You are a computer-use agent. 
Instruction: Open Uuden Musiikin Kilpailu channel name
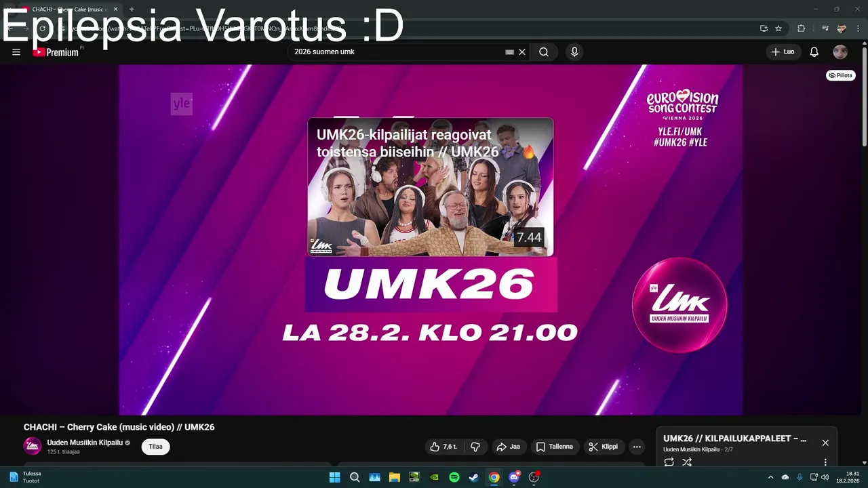pyautogui.click(x=85, y=443)
